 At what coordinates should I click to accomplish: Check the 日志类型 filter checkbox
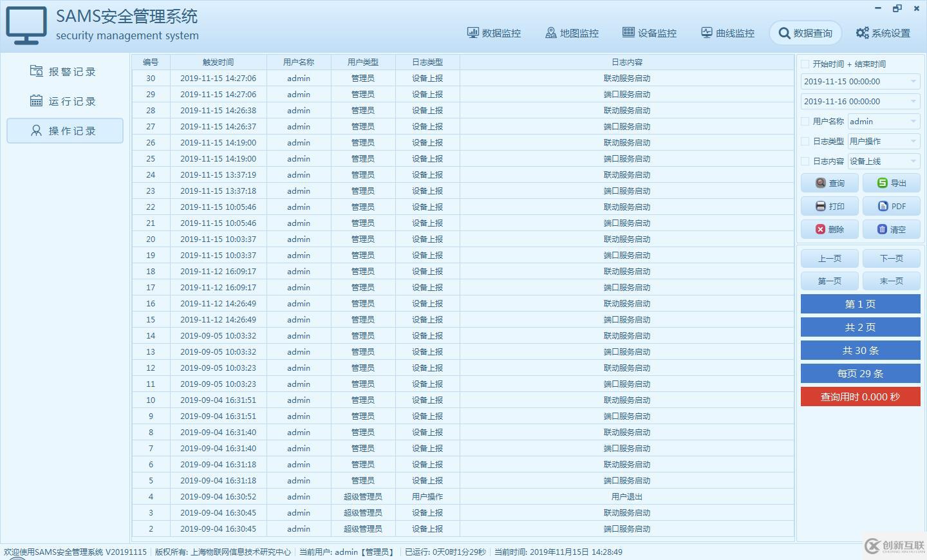tap(805, 141)
